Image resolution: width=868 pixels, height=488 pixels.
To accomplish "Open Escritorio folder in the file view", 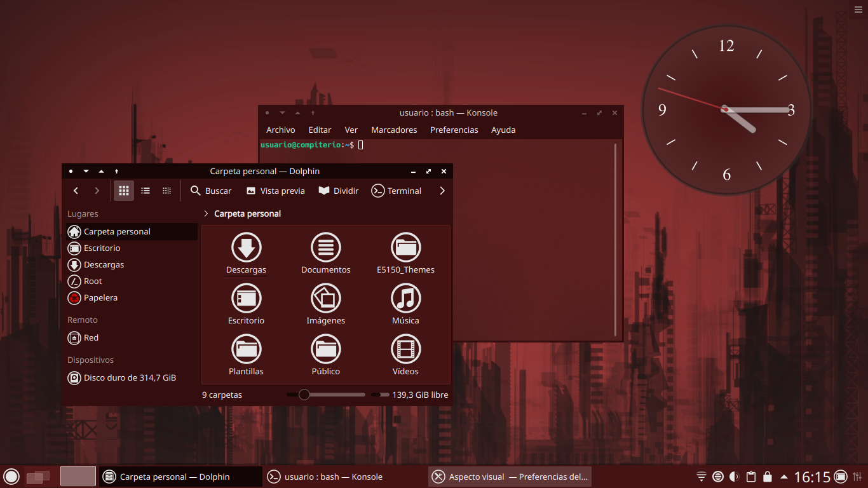I will pos(246,304).
